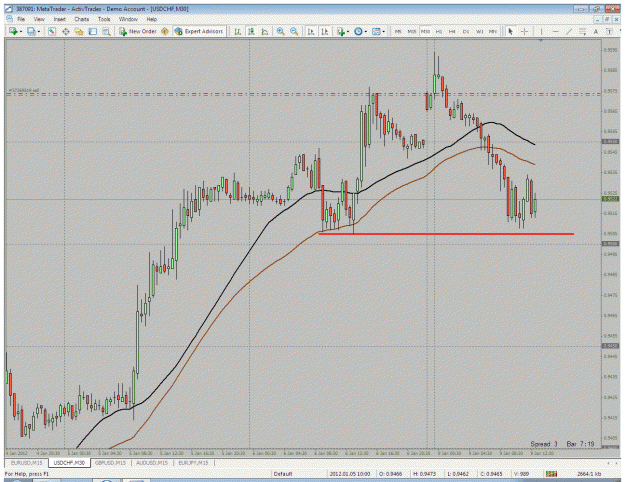Select the W1 timeframe button
This screenshot has width=625, height=482.
[480, 31]
